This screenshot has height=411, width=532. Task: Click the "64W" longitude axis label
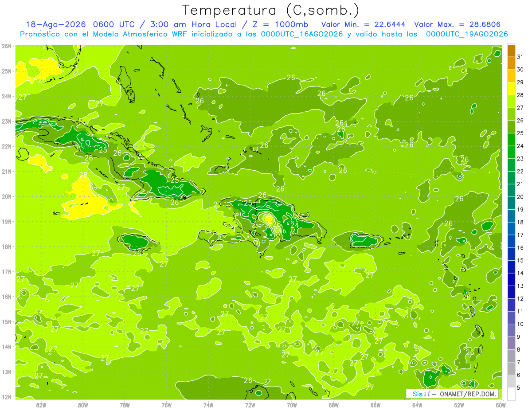click(x=417, y=405)
